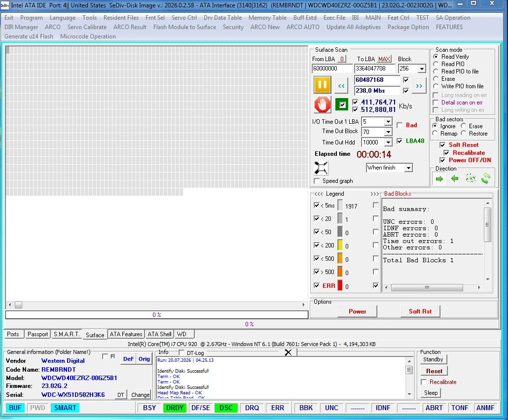Open I/O Time Out 1 LBA dropdown

point(388,122)
